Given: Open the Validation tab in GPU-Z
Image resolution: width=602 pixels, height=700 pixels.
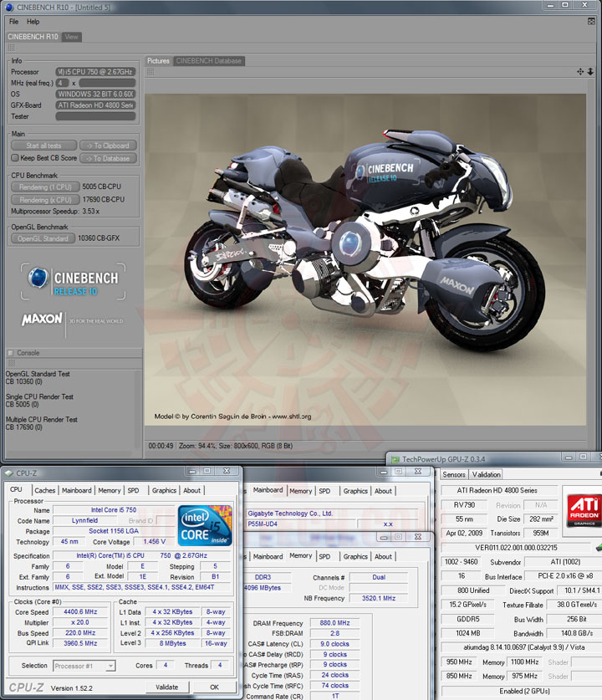Looking at the screenshot, I should [486, 474].
